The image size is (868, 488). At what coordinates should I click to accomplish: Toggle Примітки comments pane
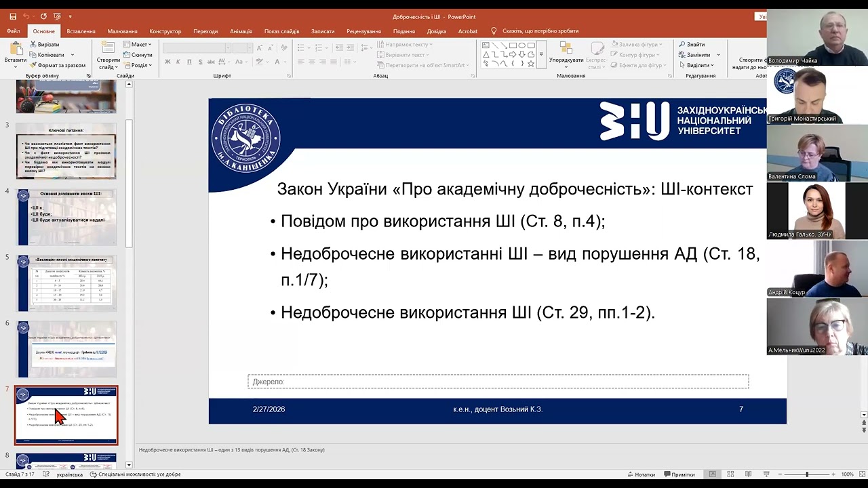pos(679,474)
